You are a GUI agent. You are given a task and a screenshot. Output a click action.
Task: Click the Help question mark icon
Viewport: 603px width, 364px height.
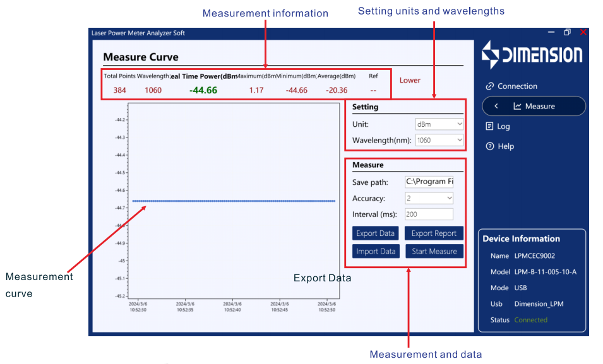[489, 146]
